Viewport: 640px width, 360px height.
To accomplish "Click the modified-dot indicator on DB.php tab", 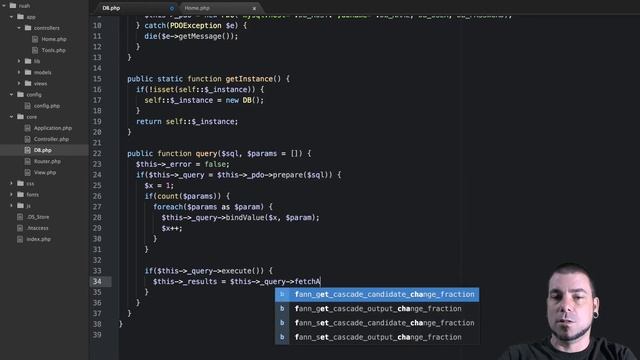I will (171, 8).
